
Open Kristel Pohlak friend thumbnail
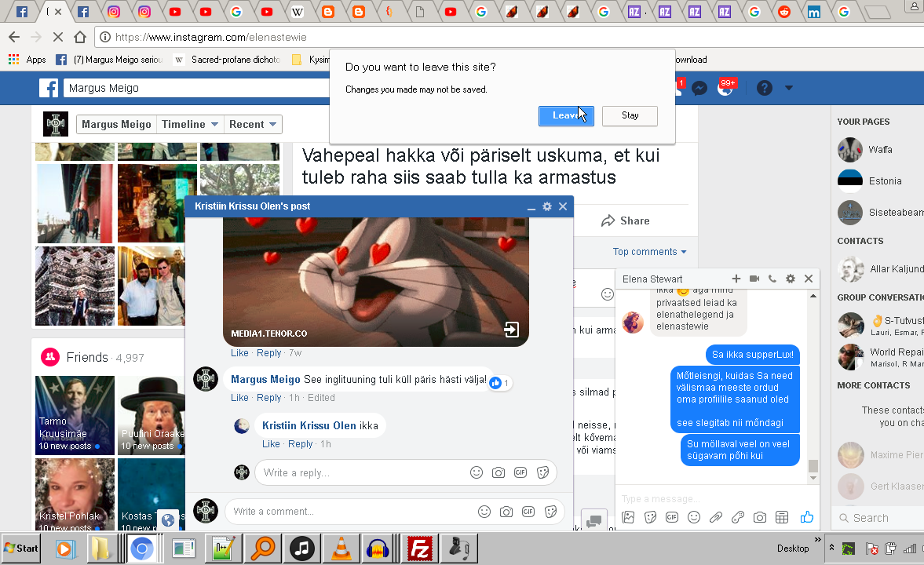75,494
